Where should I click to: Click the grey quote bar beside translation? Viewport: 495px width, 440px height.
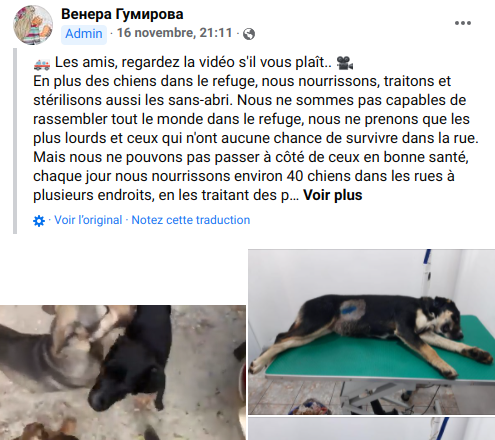pos(15,141)
